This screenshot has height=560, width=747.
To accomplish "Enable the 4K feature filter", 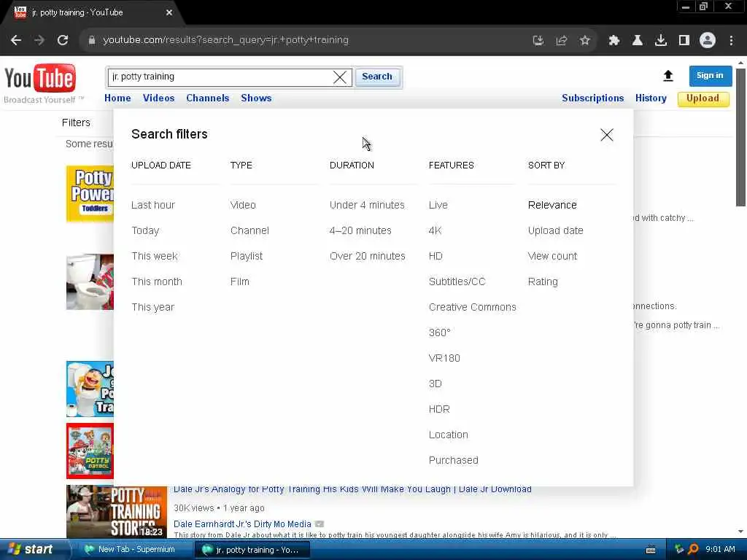I will [435, 230].
